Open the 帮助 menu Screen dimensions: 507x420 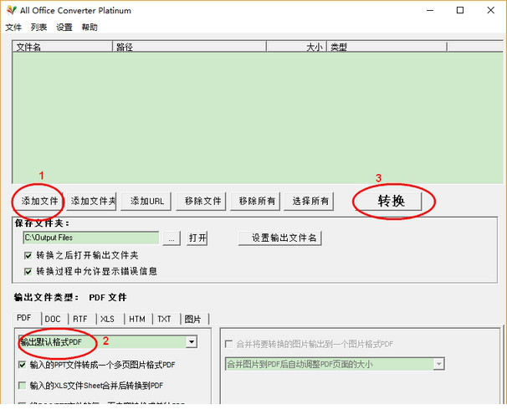(x=90, y=27)
